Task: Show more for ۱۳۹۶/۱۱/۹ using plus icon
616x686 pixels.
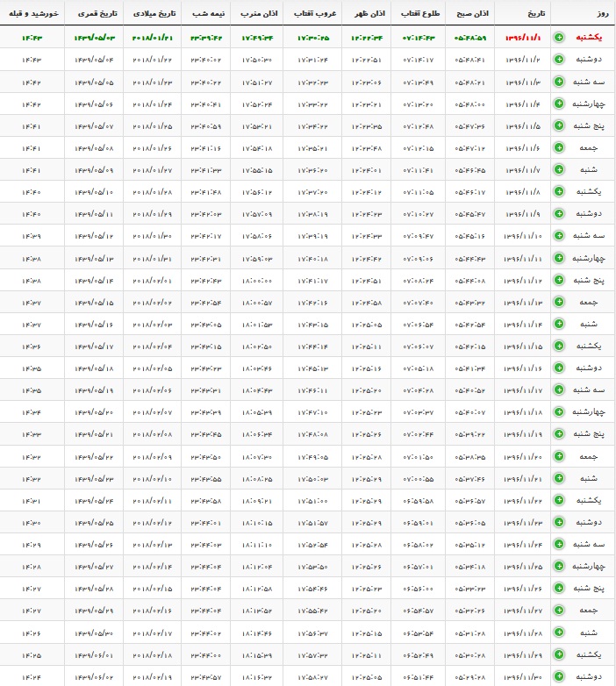Action: 559,213
